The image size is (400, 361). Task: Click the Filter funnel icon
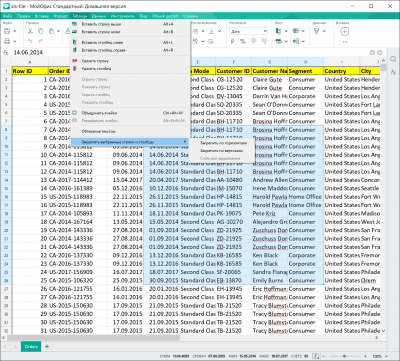[316, 31]
